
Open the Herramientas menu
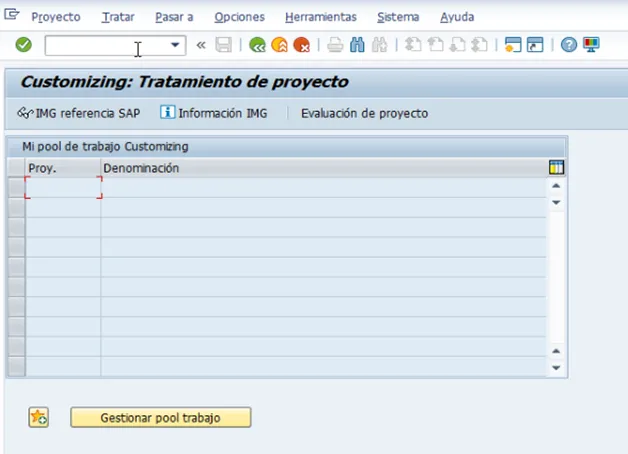tap(321, 17)
